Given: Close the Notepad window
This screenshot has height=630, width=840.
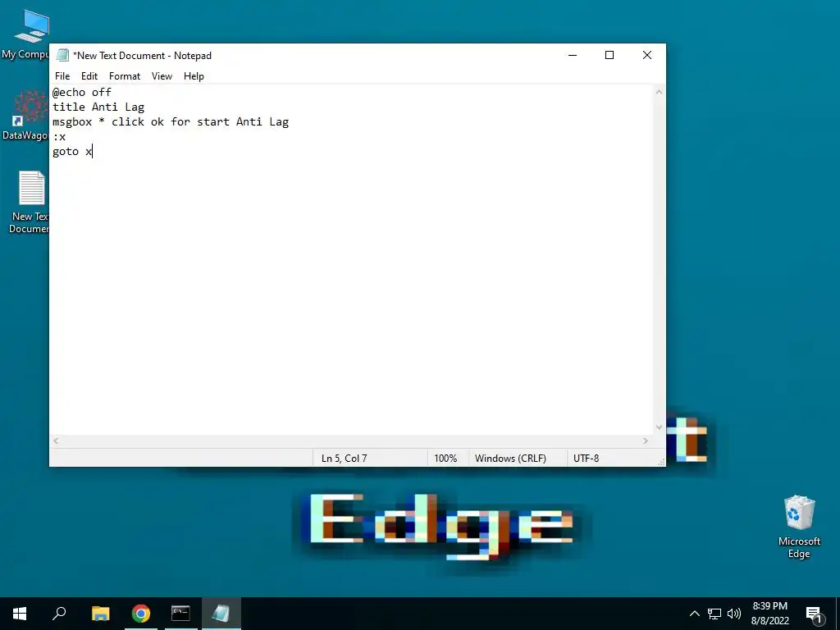Looking at the screenshot, I should 646,55.
